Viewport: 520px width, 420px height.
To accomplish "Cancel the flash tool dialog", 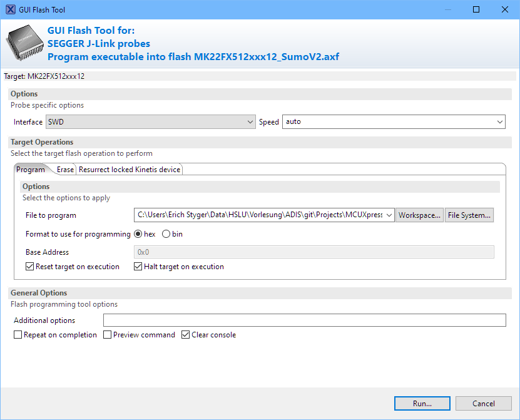I will [484, 404].
